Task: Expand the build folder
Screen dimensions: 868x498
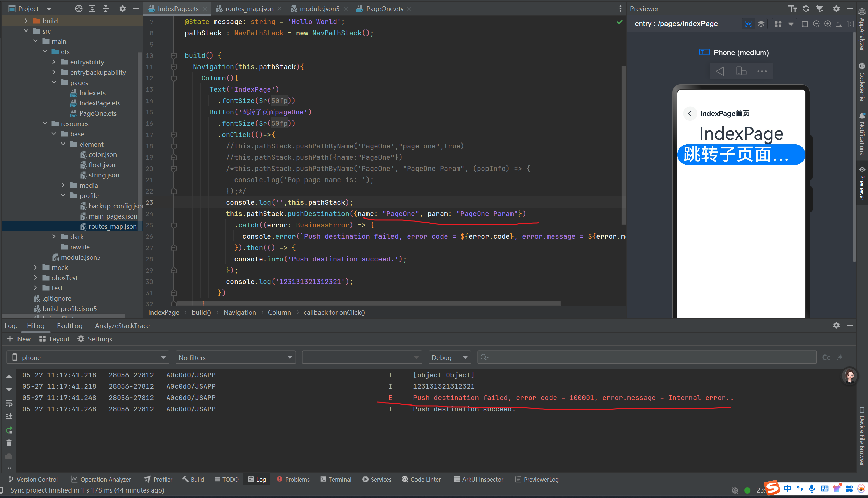Action: pos(26,21)
